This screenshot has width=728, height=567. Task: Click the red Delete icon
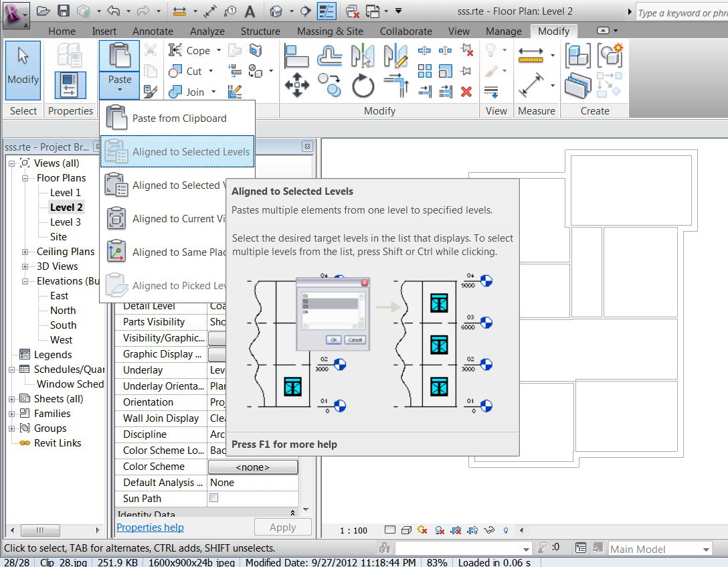tap(466, 92)
